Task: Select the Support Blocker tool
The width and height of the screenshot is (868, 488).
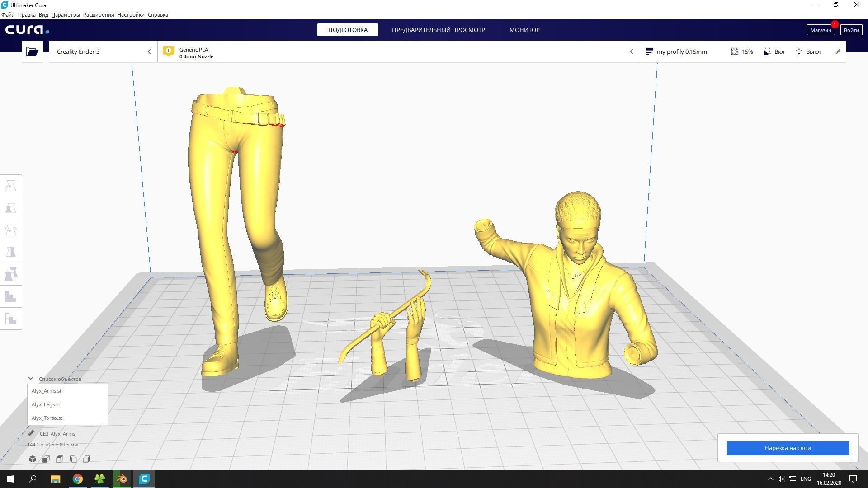Action: point(11,296)
